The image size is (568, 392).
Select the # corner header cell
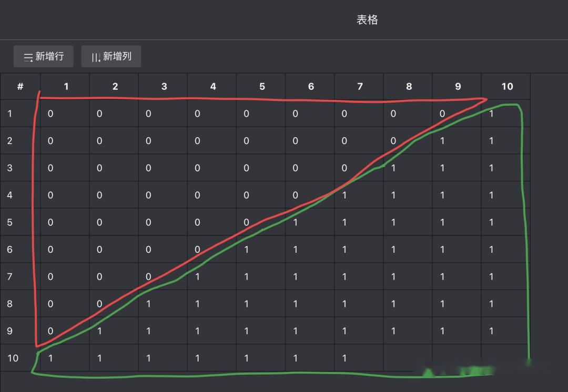point(20,86)
